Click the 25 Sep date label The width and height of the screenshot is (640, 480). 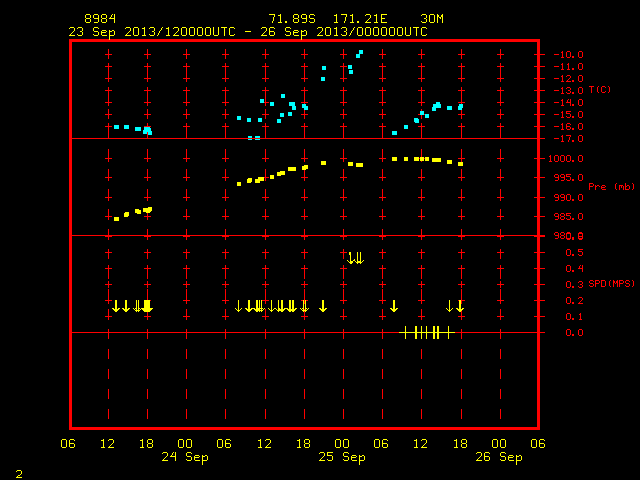coord(342,457)
